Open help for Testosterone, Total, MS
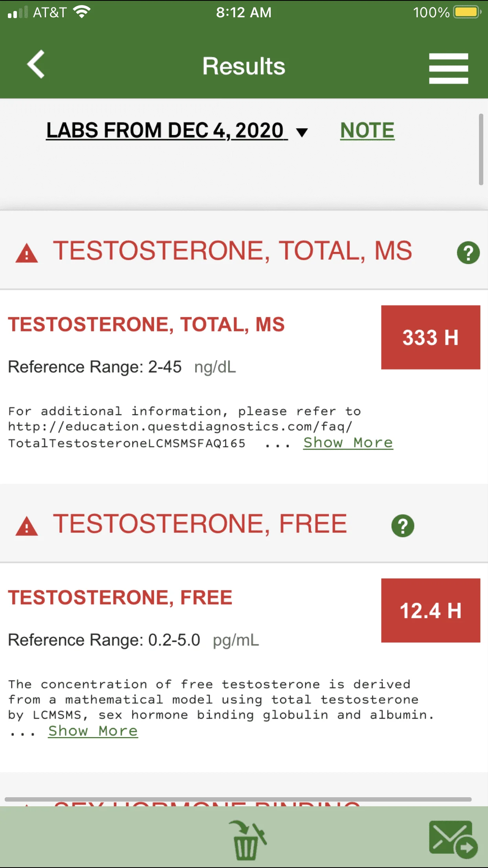Image resolution: width=488 pixels, height=868 pixels. (468, 252)
